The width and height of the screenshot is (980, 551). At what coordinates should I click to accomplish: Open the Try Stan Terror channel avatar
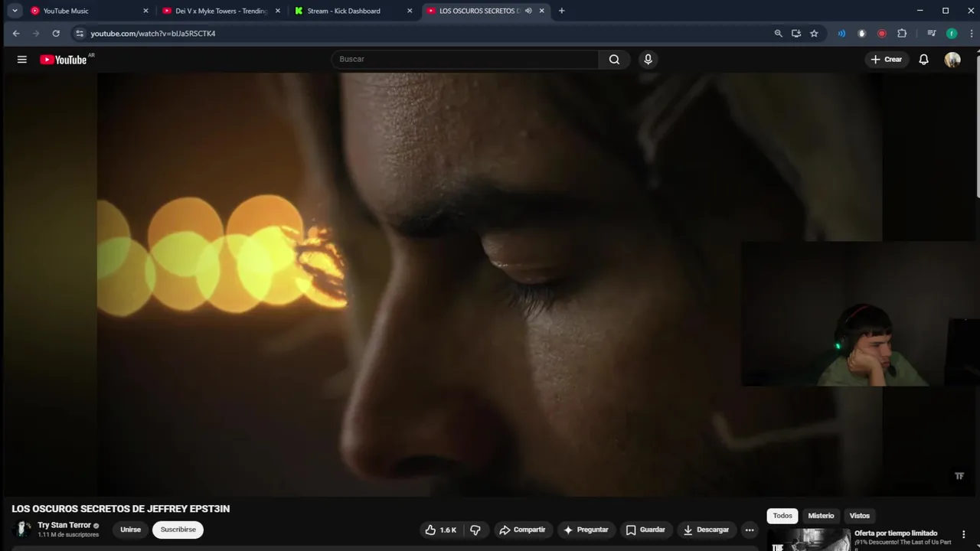[x=23, y=530]
